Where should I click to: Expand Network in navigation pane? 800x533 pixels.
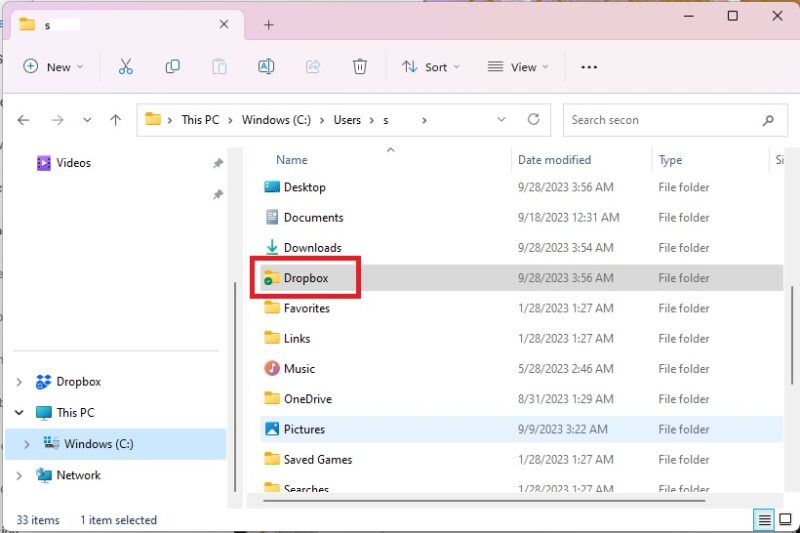[19, 475]
